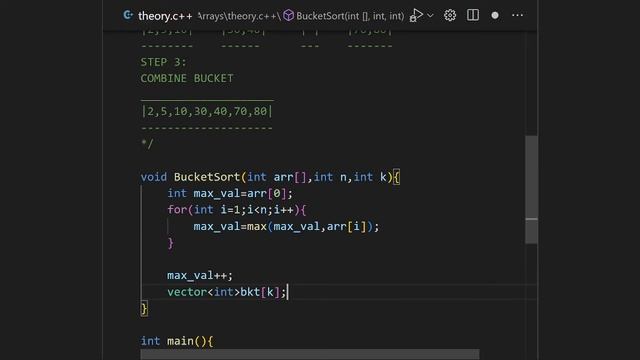This screenshot has height=360, width=640.
Task: Click on 'int max_val=arr[0];' line
Action: [230, 193]
